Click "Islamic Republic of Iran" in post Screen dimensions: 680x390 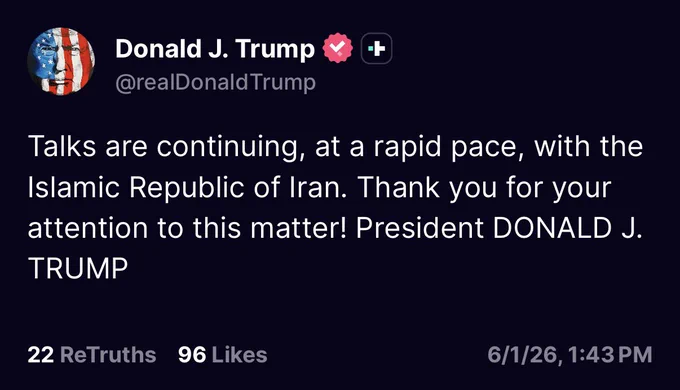click(x=187, y=187)
